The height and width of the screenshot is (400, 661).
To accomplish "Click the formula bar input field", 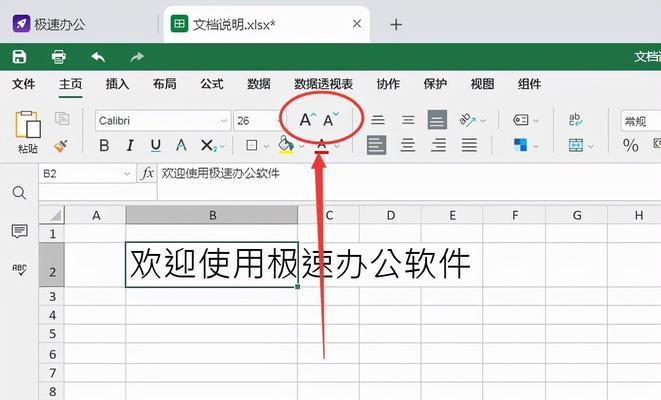I will [400, 173].
